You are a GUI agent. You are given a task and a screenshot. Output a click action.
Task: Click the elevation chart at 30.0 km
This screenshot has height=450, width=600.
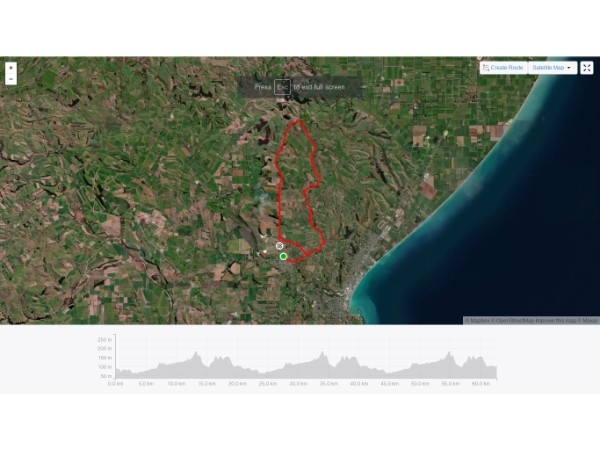pyautogui.click(x=298, y=369)
